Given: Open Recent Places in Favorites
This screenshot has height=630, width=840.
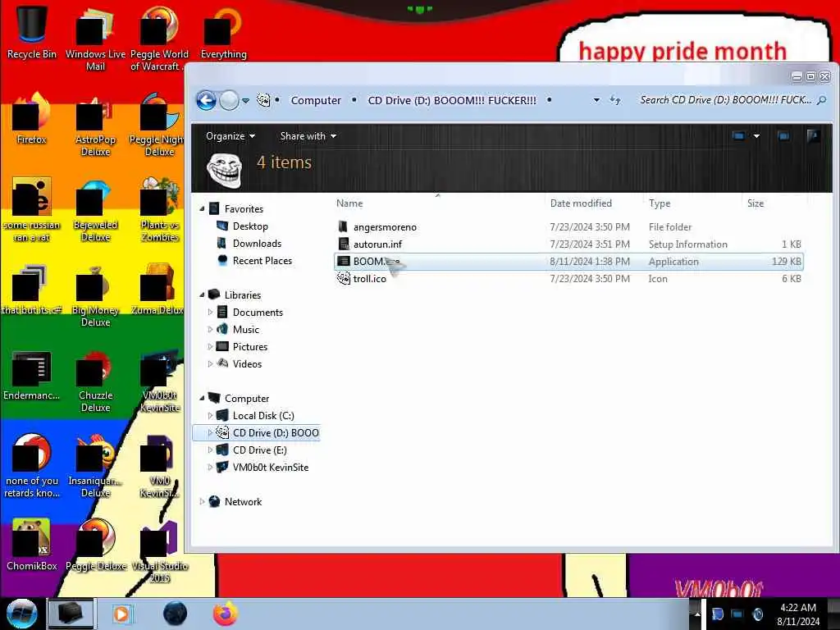Looking at the screenshot, I should (262, 260).
